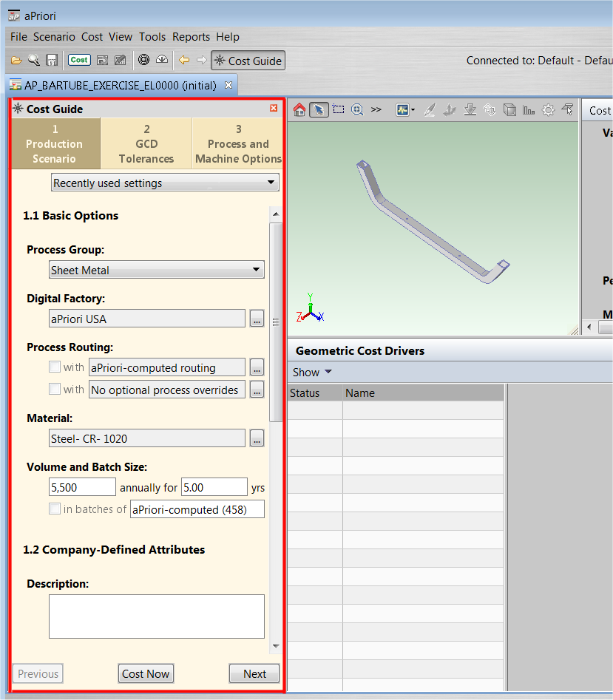Image resolution: width=613 pixels, height=700 pixels.
Task: Click the Name column header
Action: pos(423,393)
